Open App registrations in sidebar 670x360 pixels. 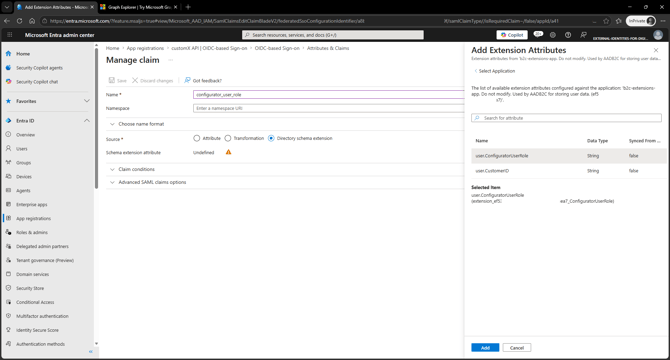(x=33, y=219)
